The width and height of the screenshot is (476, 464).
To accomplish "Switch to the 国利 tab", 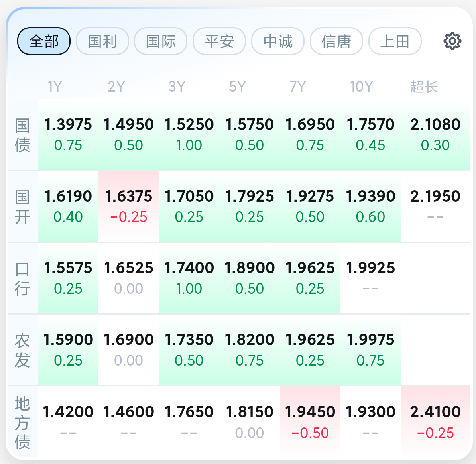I will click(x=102, y=41).
